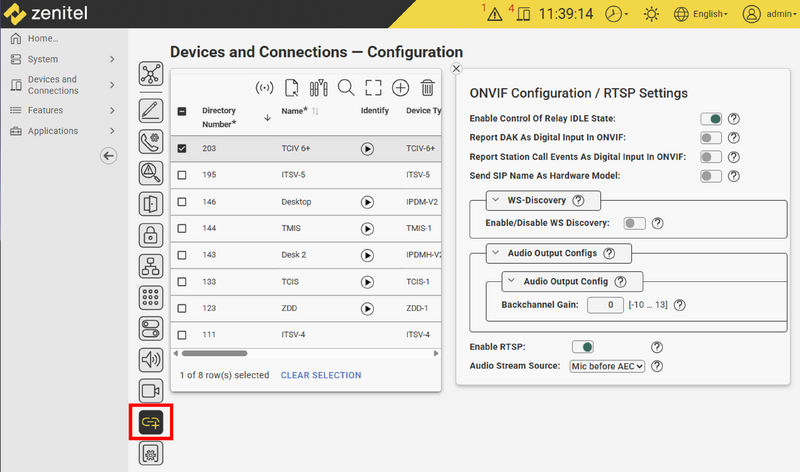Expand the System sidebar menu
Image resolution: width=800 pixels, height=472 pixels.
pos(64,59)
